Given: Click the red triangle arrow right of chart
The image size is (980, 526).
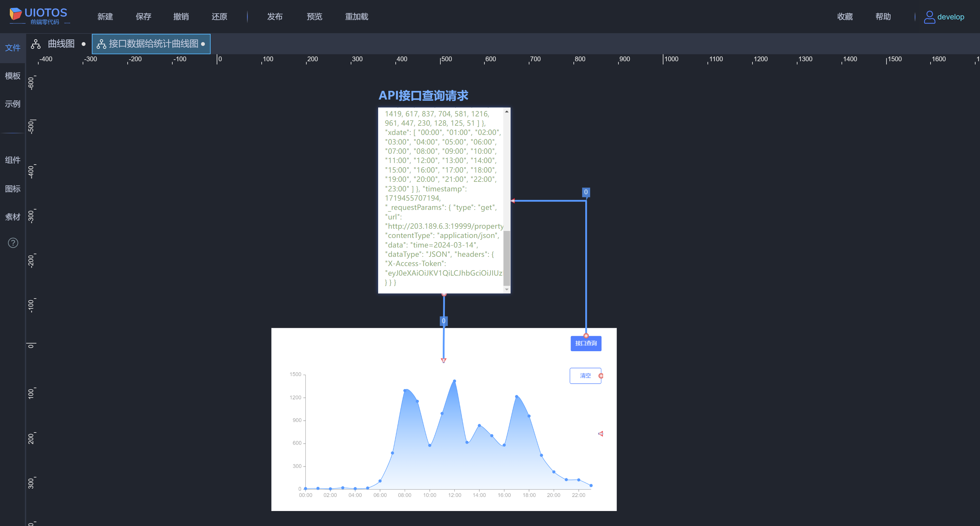Looking at the screenshot, I should coord(601,433).
